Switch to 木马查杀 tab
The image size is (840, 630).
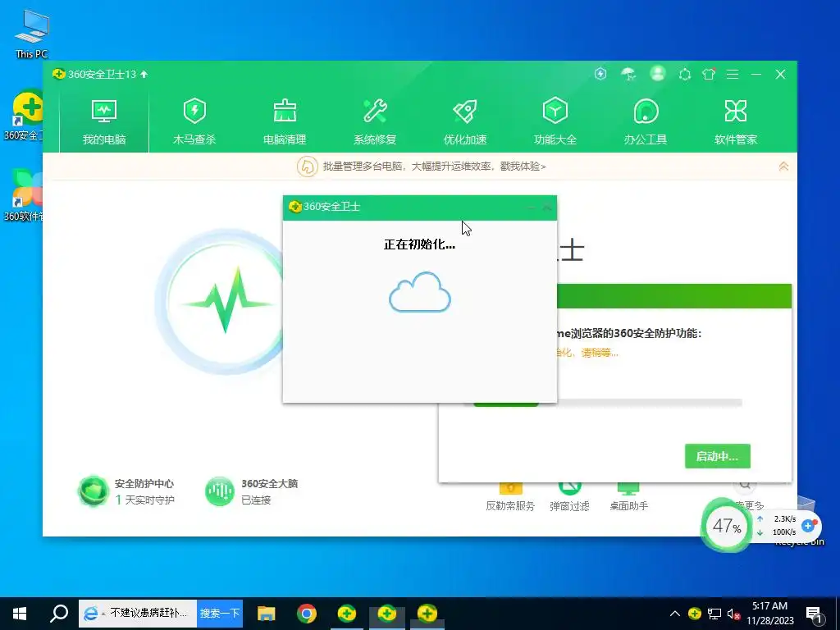coord(194,121)
